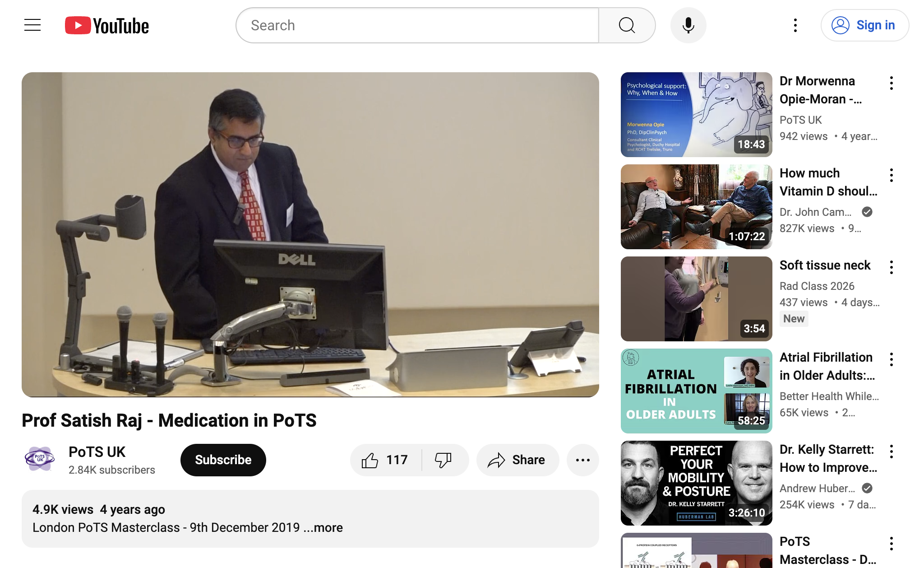Screen dimensions: 924x568
Task: Go to YouTube home via logo
Action: [x=107, y=25]
